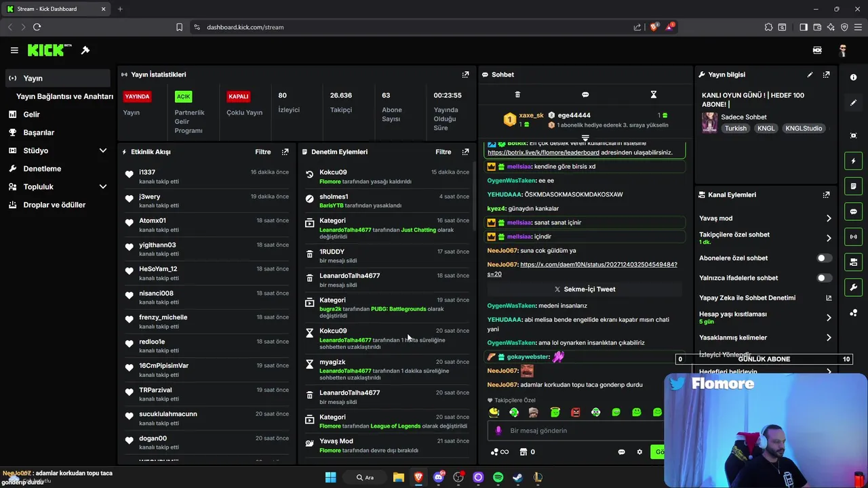Click the screen capture icon in right sidebar

point(853,136)
